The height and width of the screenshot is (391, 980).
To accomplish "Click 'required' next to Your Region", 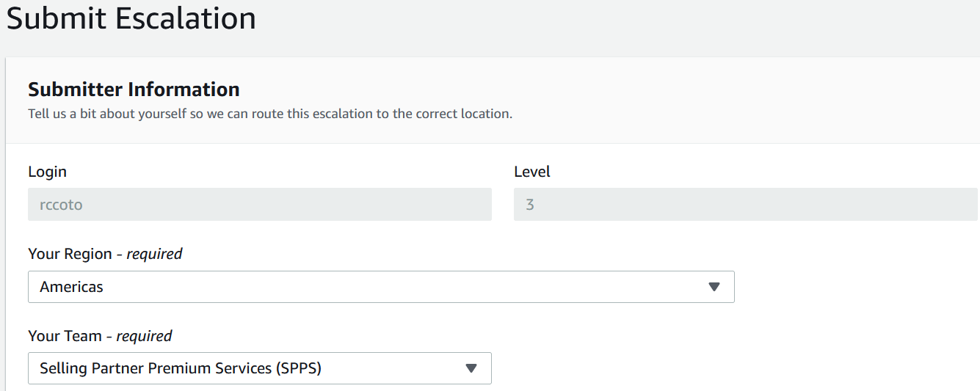I will (154, 254).
